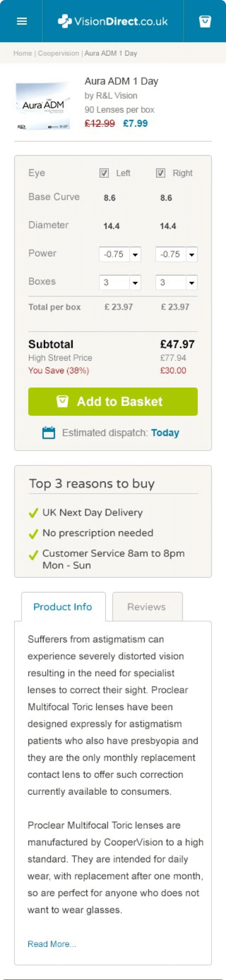Uncheck the Left eye checkbox
226x980 pixels.
(104, 173)
